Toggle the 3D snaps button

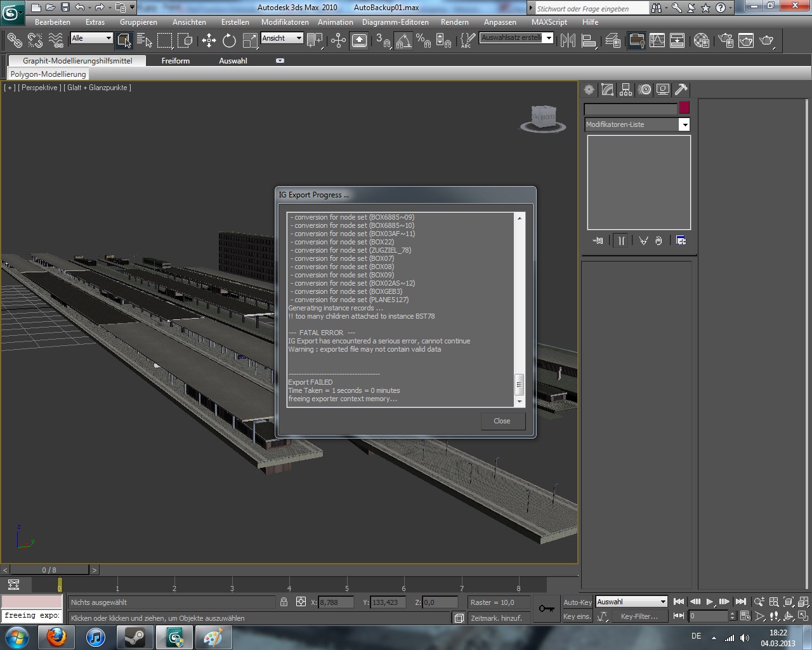[382, 41]
